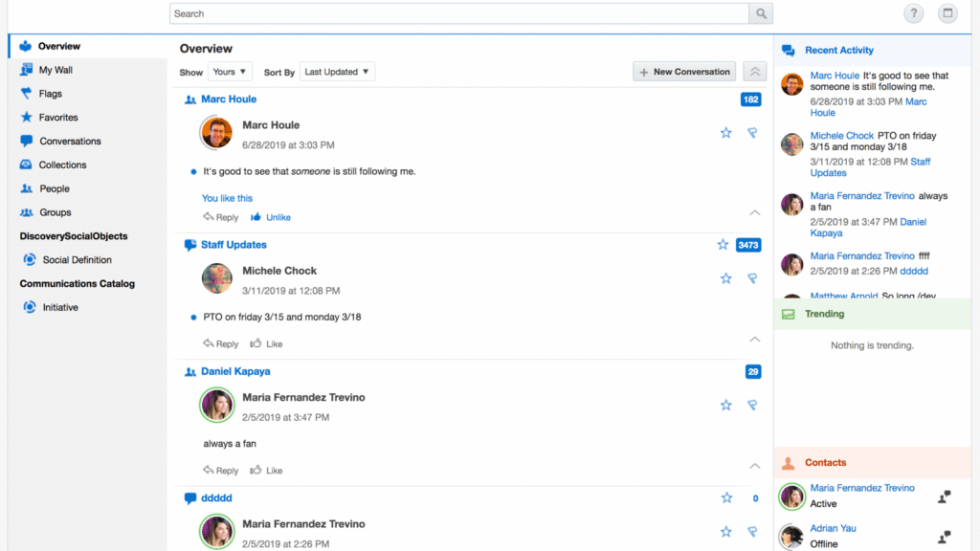Click the search magnifier icon
The height and width of the screenshot is (551, 980).
(x=761, y=13)
